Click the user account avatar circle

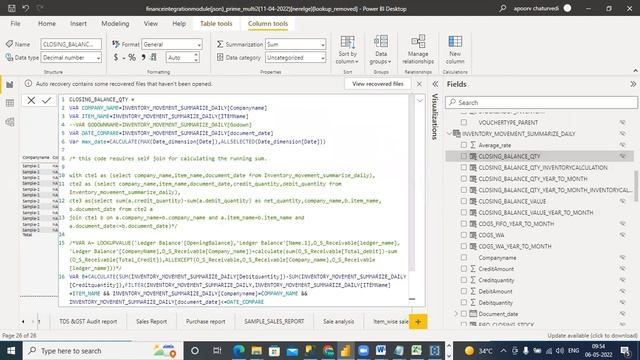pyautogui.click(x=567, y=8)
